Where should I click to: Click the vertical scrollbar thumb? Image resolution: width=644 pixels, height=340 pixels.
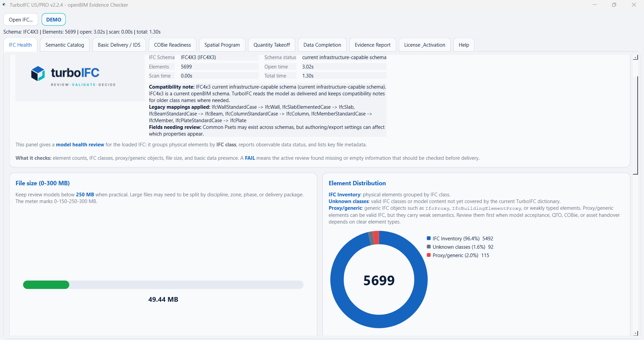click(x=636, y=125)
